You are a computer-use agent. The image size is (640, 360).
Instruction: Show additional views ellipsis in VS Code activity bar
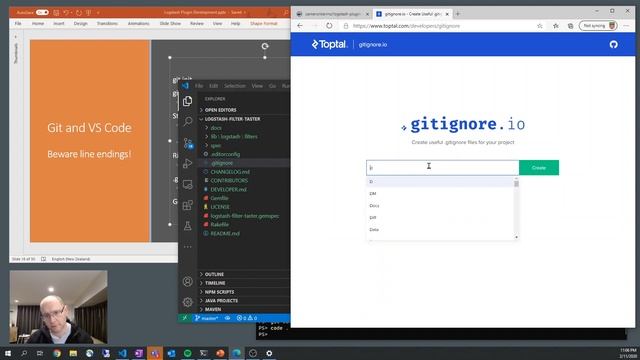(187, 247)
